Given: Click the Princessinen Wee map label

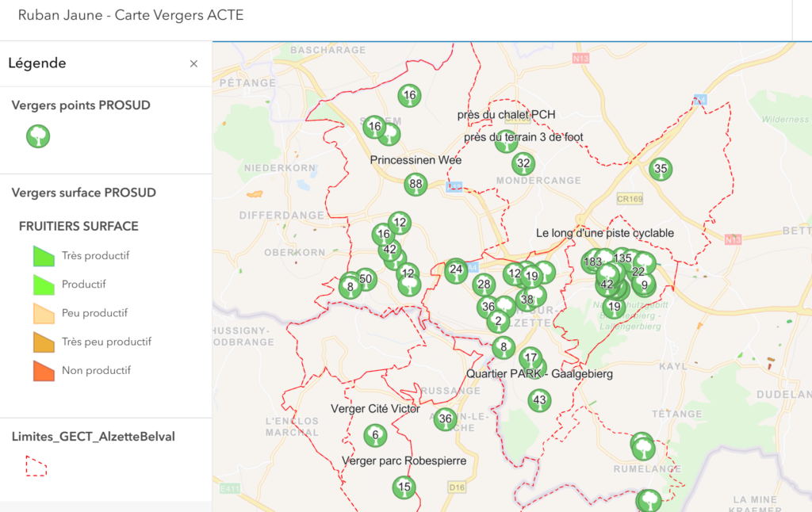Looking at the screenshot, I should click(x=416, y=160).
